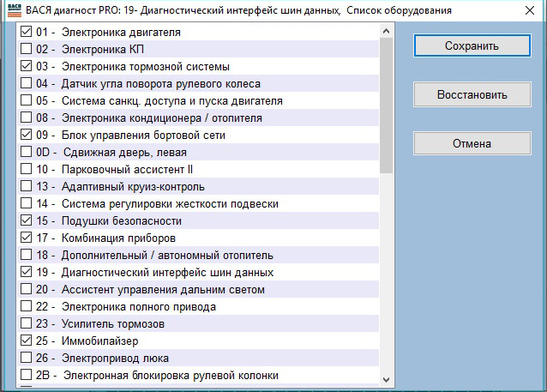Enable 20 - Ассистент управления дальним светом
The width and height of the screenshot is (547, 392).
(x=27, y=289)
